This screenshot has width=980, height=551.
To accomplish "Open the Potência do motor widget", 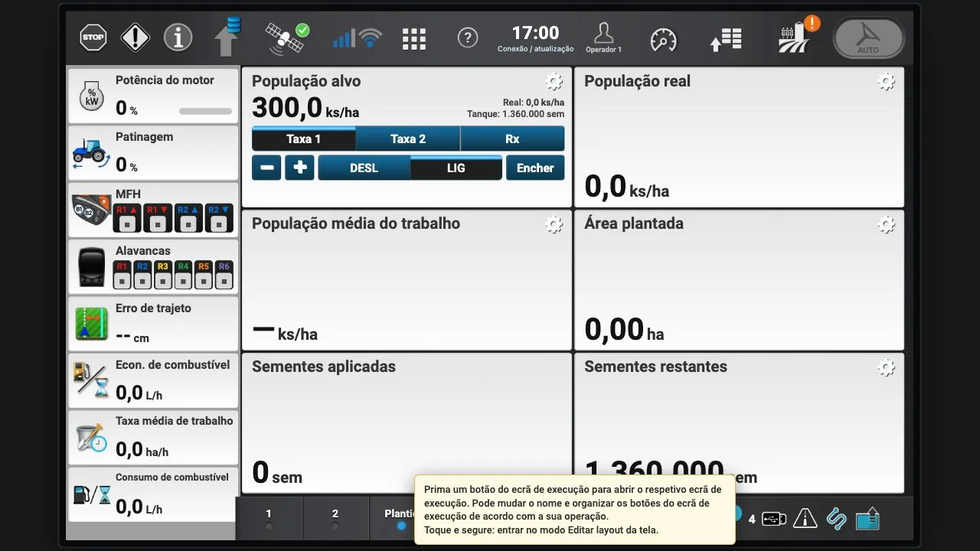I will [x=153, y=96].
